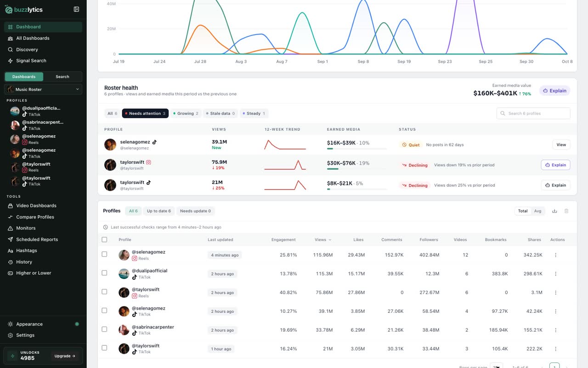This screenshot has height=368, width=588.
Task: Click the Search 6 profiles field
Action: point(533,114)
